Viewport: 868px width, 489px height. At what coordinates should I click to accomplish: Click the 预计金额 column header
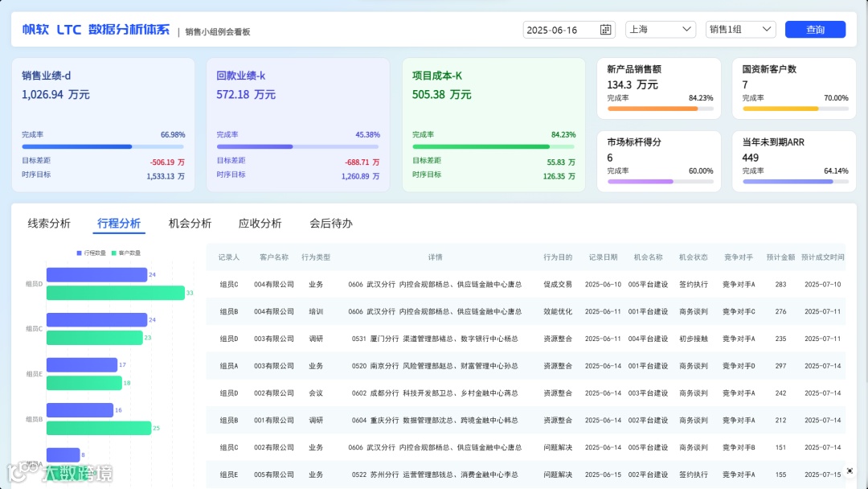[780, 257]
